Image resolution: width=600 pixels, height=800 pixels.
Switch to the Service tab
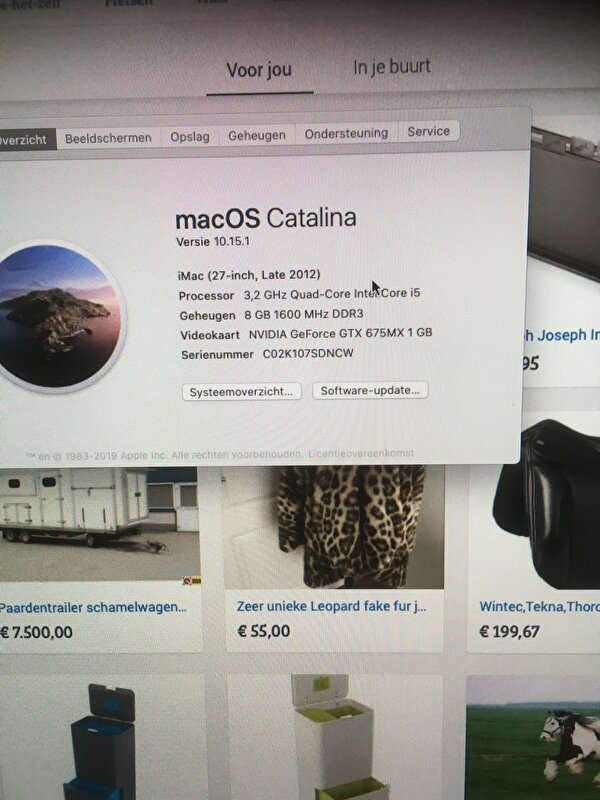click(x=429, y=131)
